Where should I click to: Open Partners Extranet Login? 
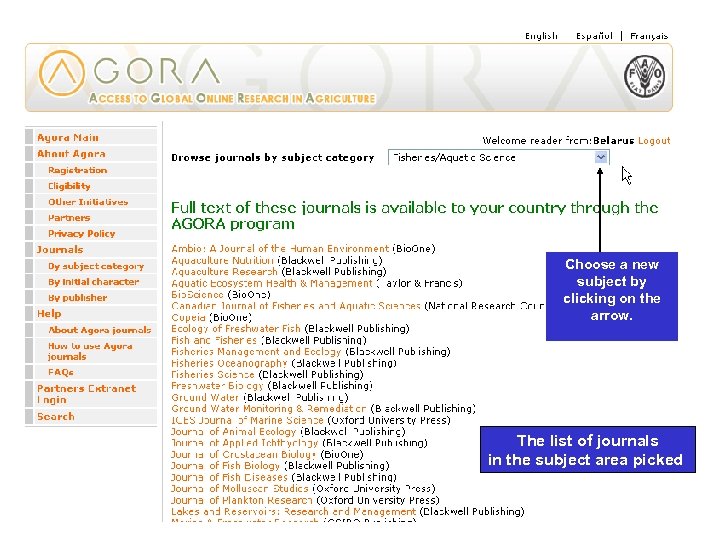(x=86, y=394)
